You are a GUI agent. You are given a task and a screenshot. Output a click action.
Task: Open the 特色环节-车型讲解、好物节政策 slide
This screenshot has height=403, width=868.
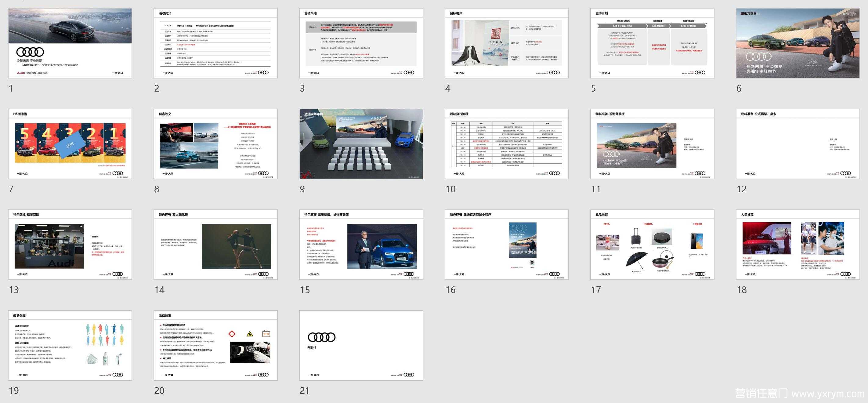click(x=361, y=245)
